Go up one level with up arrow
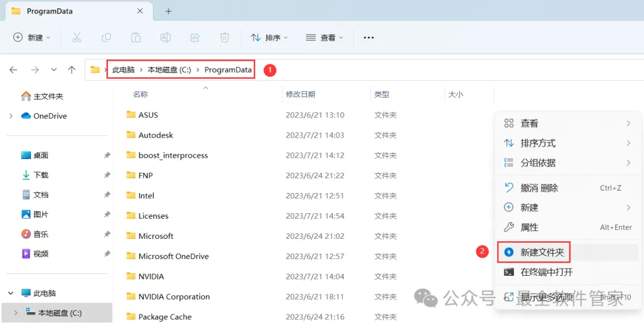 pyautogui.click(x=72, y=70)
